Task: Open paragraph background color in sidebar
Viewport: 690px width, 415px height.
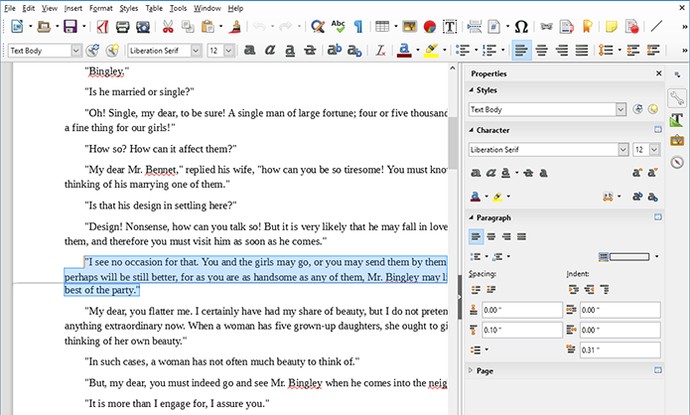Action: (x=624, y=257)
